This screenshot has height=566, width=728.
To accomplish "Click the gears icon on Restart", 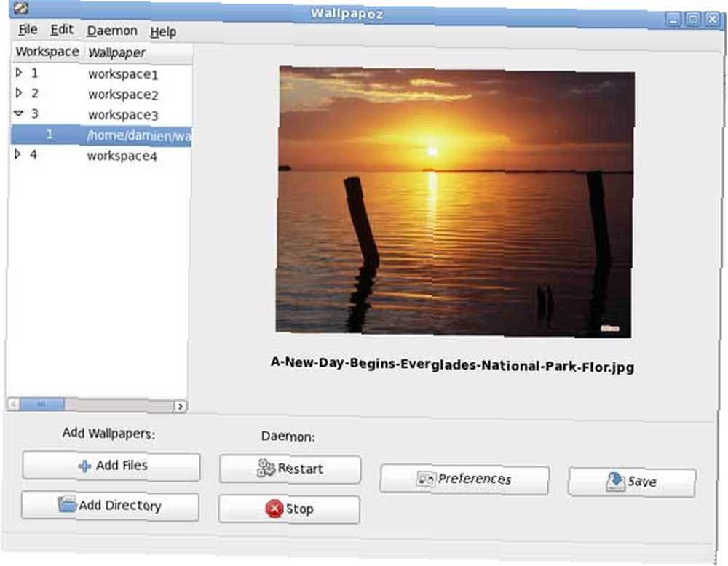I will (266, 468).
